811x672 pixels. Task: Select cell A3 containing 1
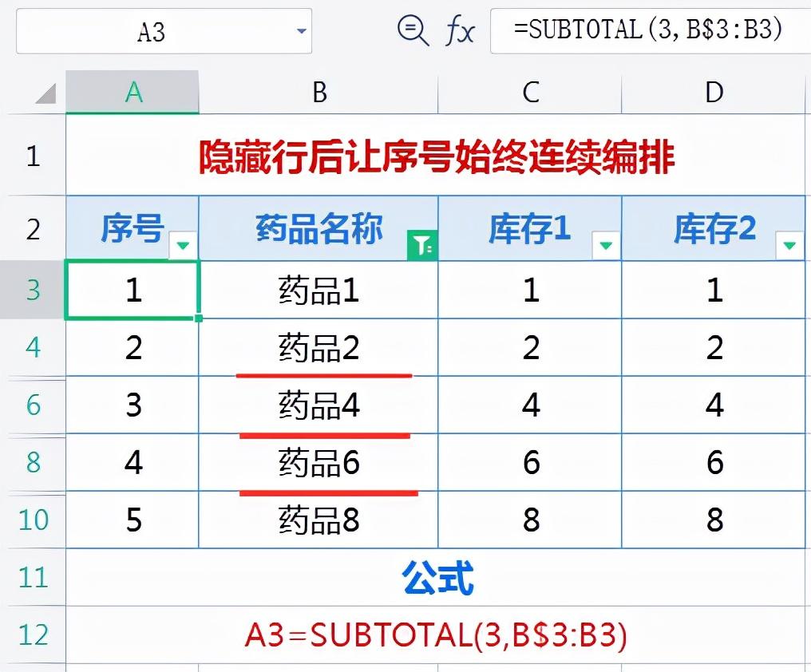133,290
